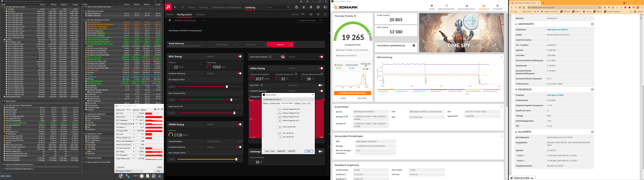
Task: Collapse PROZESSOR section on 3dmark.com
Action: click(592, 89)
